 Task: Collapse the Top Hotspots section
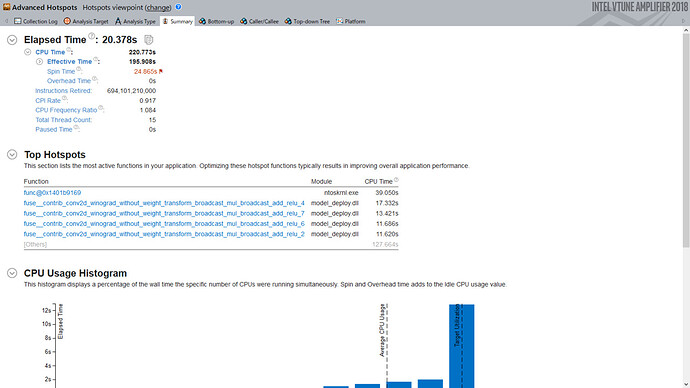[x=12, y=154]
